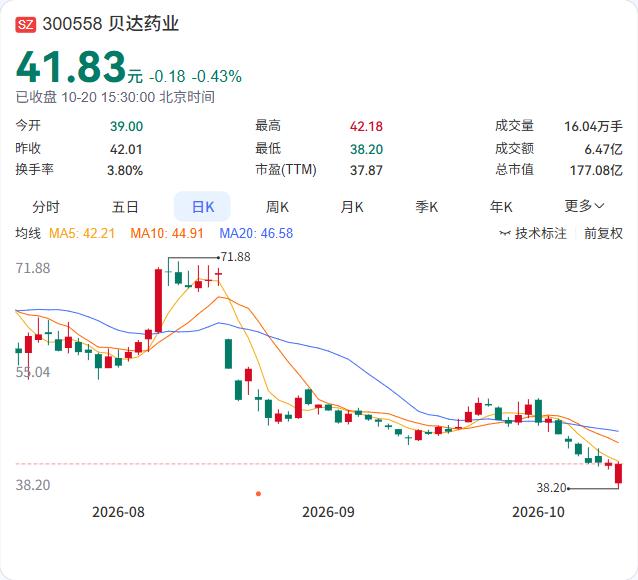638x580 pixels.
Task: Switch to the 五日 five-day tab
Action: [125, 207]
